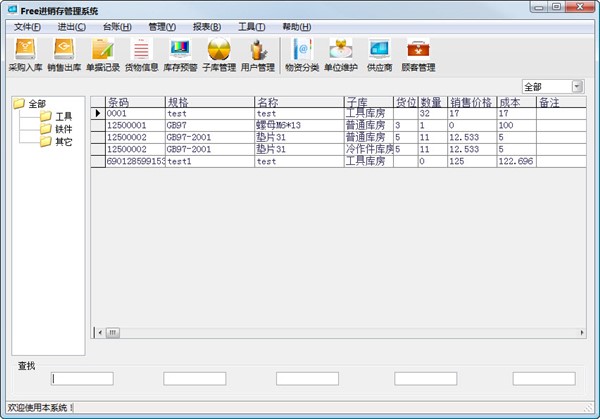Click the 物资分类 material category icon
Screen dimensions: 600x419
[x=301, y=55]
